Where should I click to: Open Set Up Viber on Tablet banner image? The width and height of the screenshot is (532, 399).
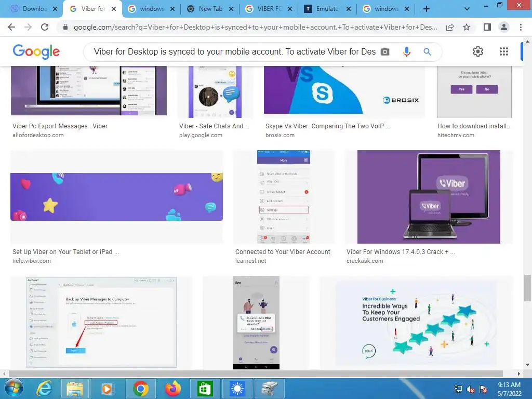click(x=117, y=197)
